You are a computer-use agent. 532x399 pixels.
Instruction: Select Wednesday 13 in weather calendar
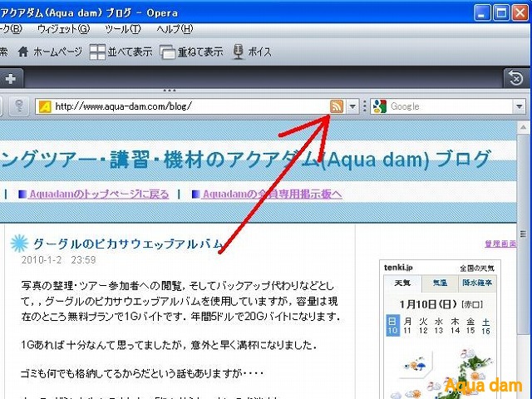coord(439,326)
